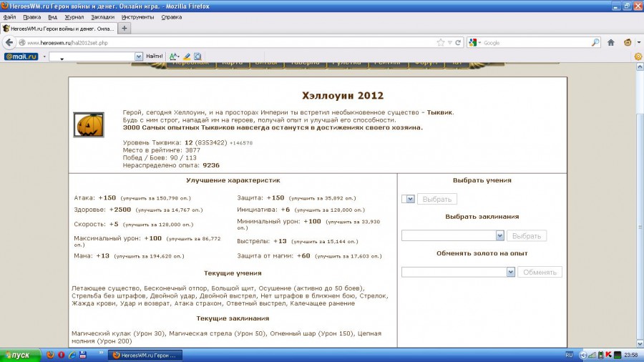Click the @mail.ru logo button
The width and height of the screenshot is (644, 362).
coord(21,57)
